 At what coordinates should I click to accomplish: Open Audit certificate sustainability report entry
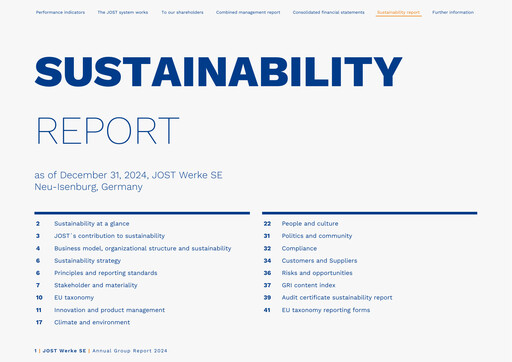(x=337, y=298)
